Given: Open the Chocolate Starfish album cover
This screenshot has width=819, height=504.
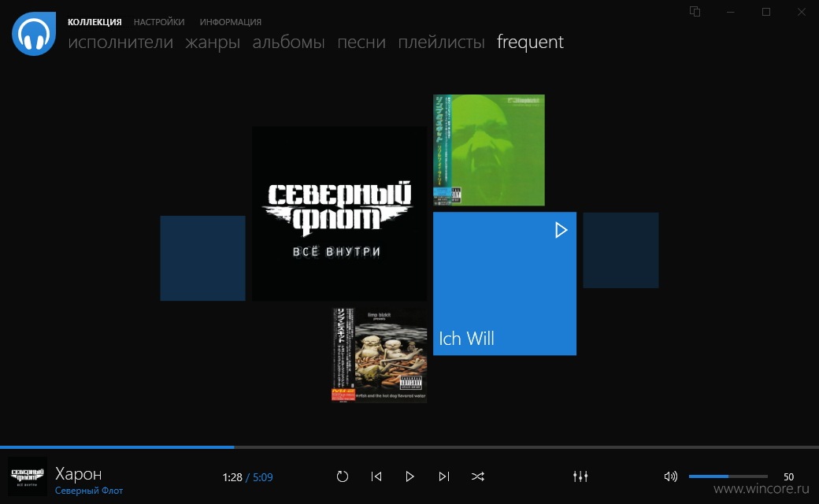Looking at the screenshot, I should (380, 355).
